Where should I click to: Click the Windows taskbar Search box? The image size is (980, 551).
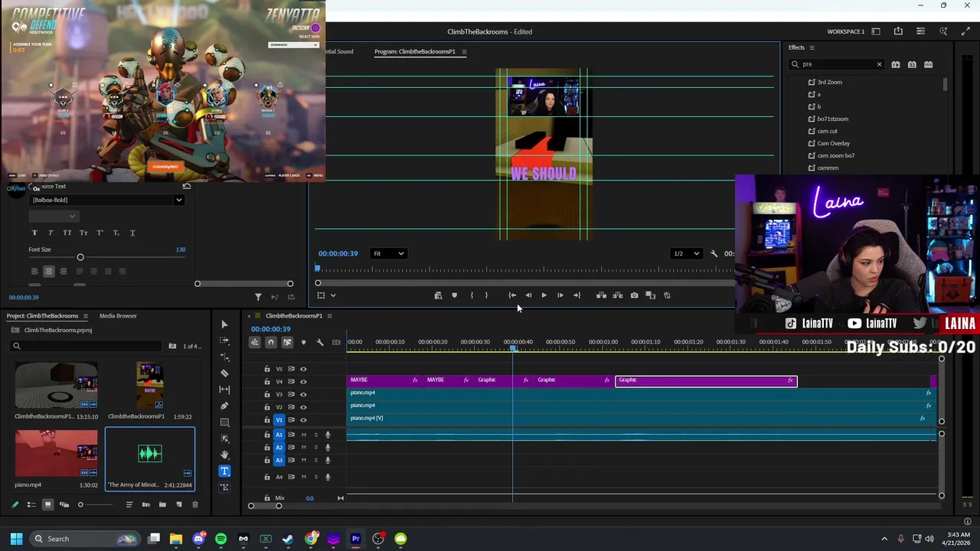(x=83, y=539)
